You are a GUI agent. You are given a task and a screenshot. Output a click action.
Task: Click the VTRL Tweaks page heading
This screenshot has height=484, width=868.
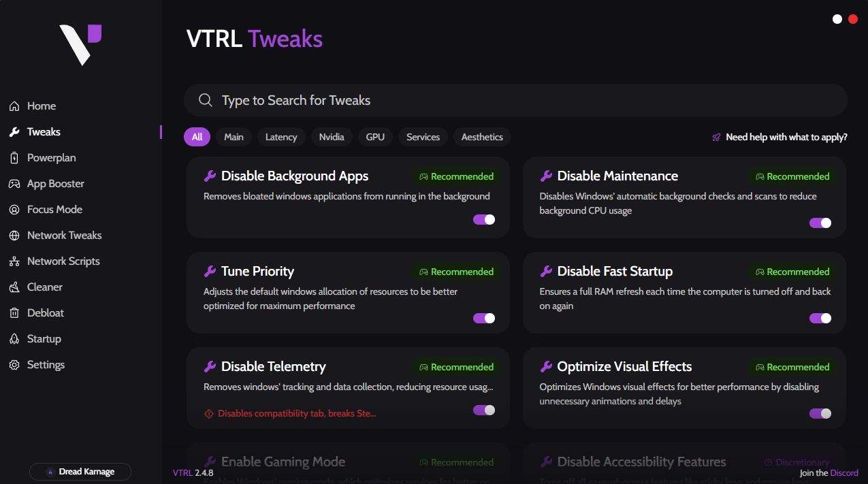(255, 39)
